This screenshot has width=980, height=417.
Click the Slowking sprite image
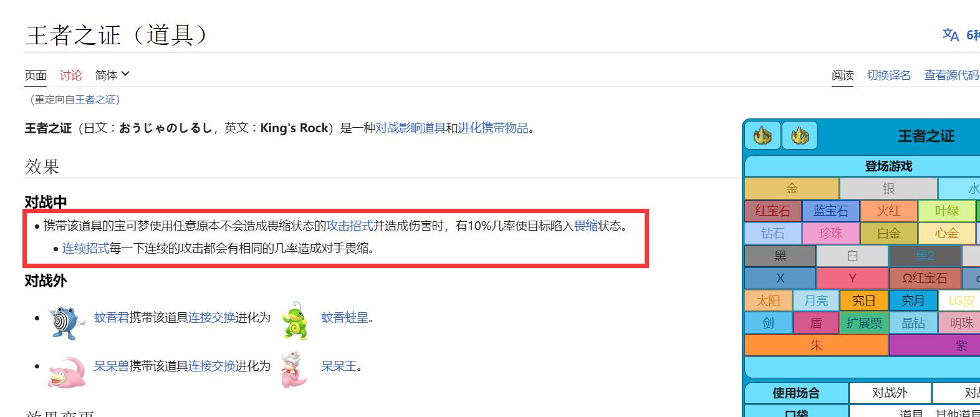coord(295,369)
